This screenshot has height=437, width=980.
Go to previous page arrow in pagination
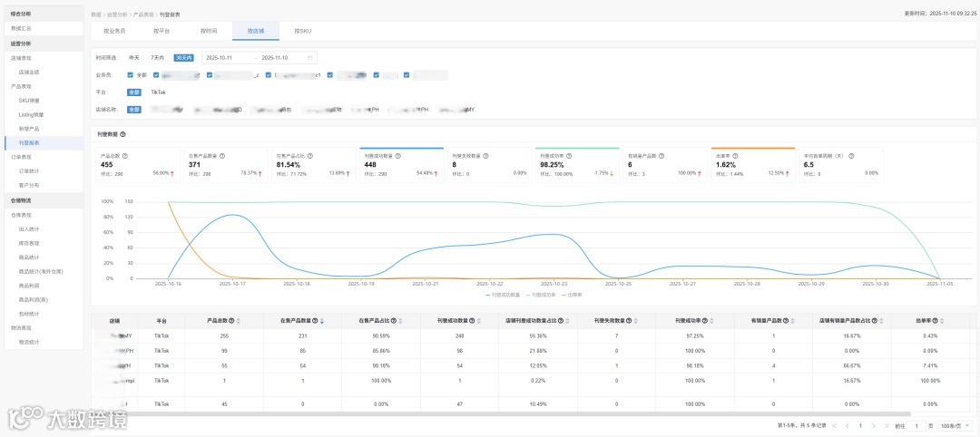click(847, 425)
